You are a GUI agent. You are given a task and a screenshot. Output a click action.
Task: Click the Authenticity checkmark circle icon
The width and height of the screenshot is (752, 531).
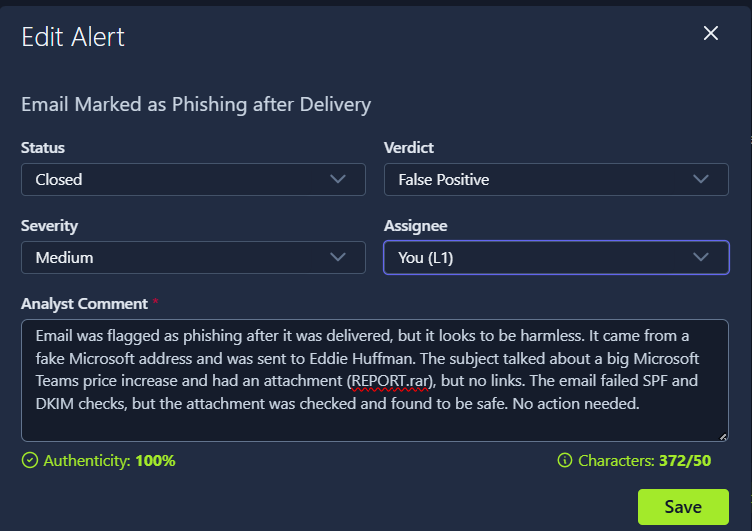point(29,461)
